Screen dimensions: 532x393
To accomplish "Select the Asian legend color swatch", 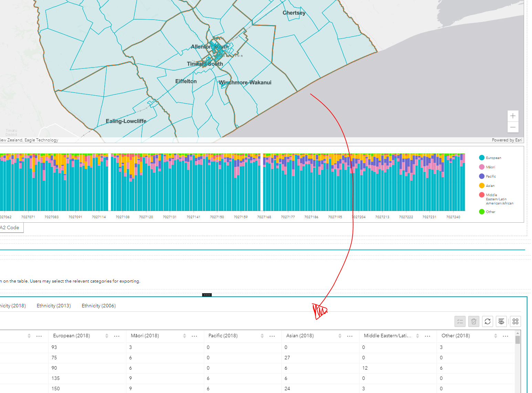I will tap(481, 185).
